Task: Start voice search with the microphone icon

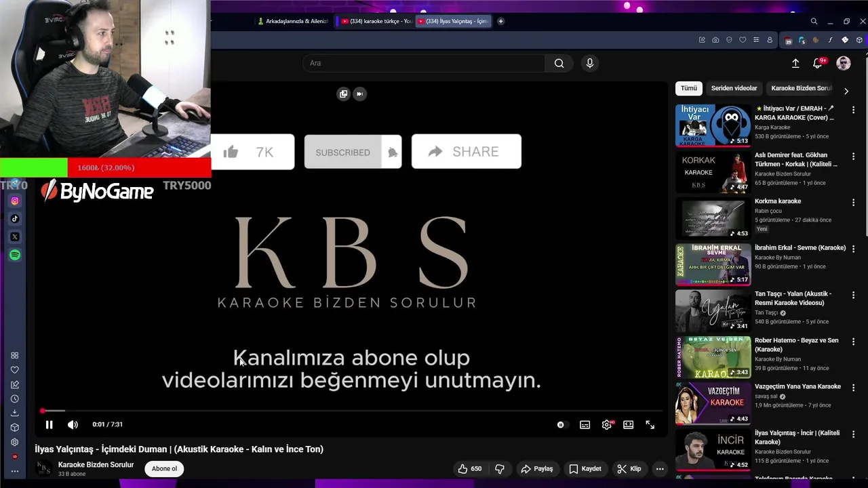Action: pos(590,63)
